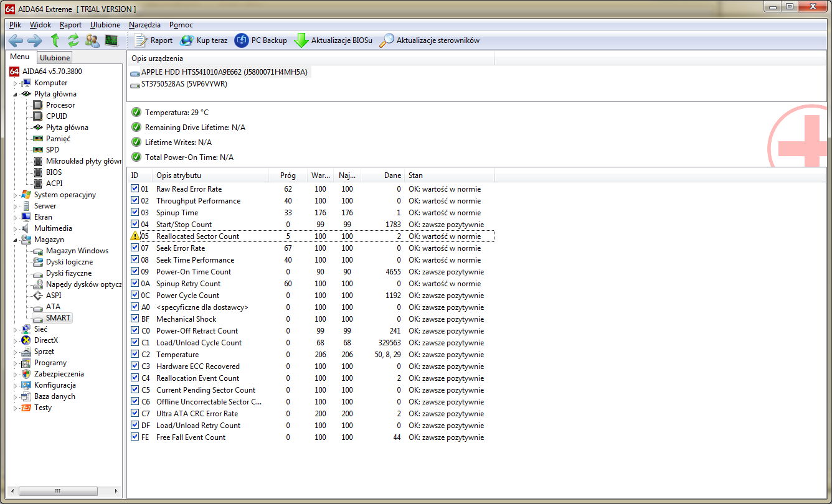
Task: Uncheck the C2 Temperature checkbox
Action: [x=135, y=354]
